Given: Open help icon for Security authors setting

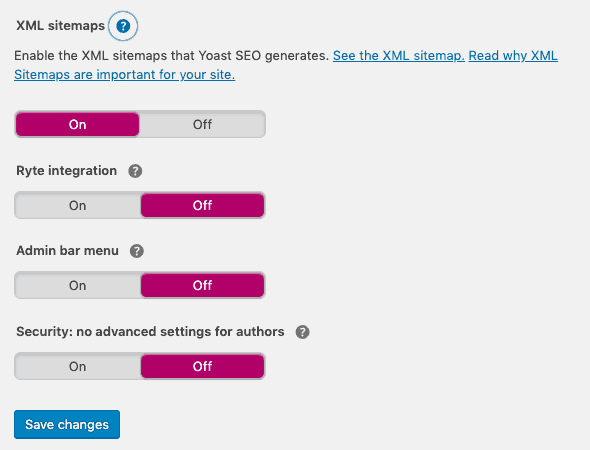Looking at the screenshot, I should 303,332.
